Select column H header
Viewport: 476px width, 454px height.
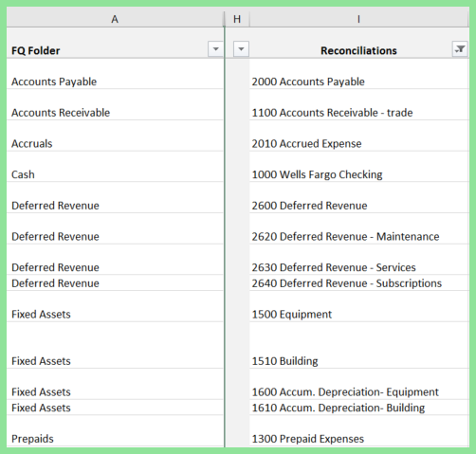pos(237,19)
